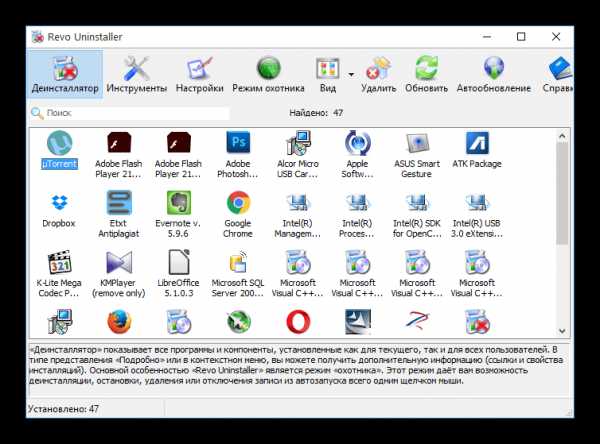Open the Инструменты tools section

(x=137, y=74)
